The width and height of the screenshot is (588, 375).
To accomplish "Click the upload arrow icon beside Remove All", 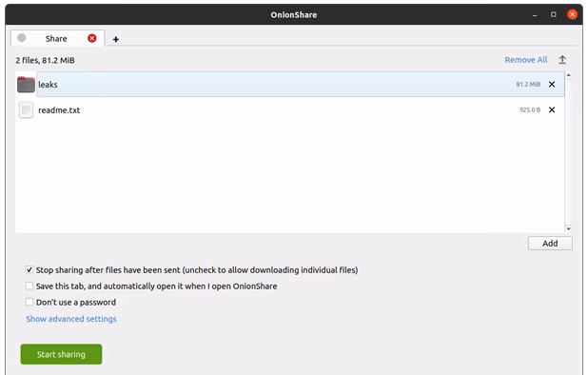I will click(x=562, y=60).
